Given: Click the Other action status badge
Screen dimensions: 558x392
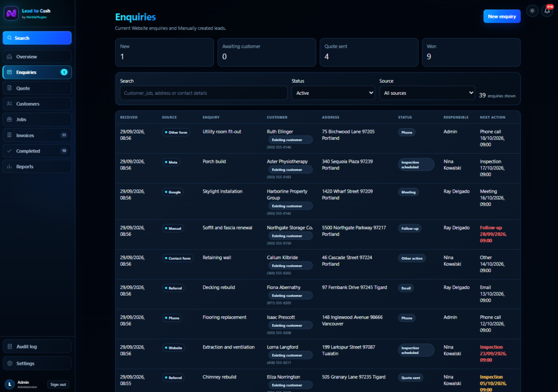Looking at the screenshot, I should [412, 258].
